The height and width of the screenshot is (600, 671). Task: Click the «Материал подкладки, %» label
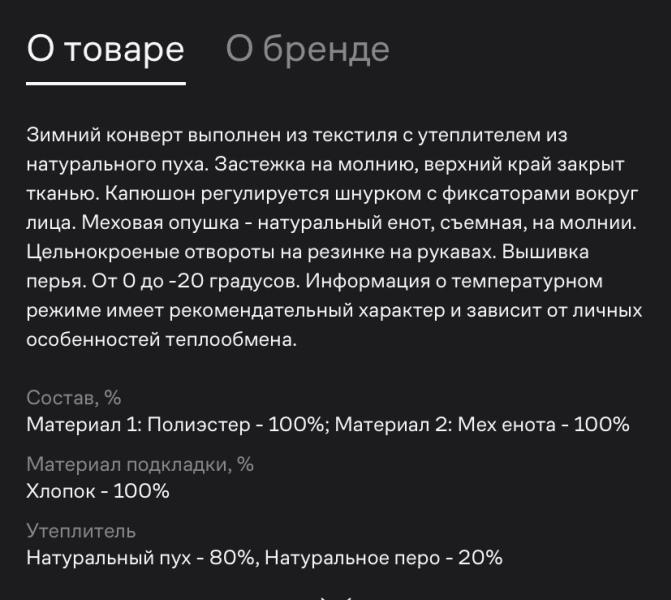[x=139, y=465]
